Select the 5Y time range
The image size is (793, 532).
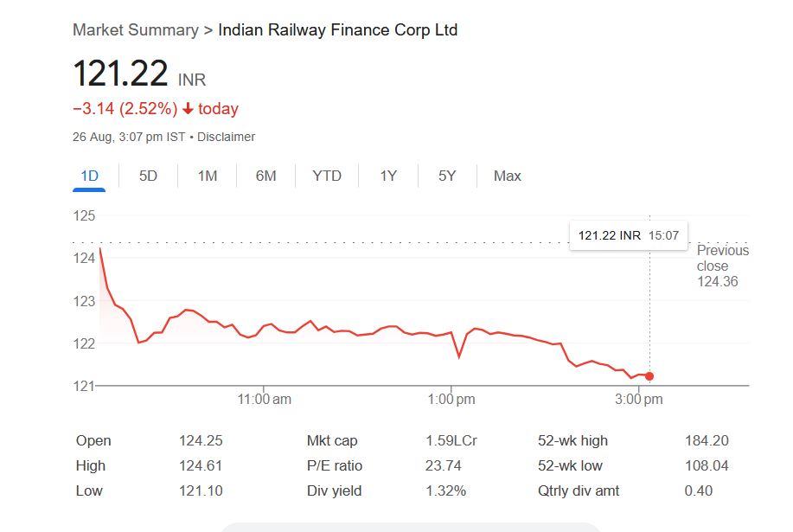pyautogui.click(x=446, y=176)
